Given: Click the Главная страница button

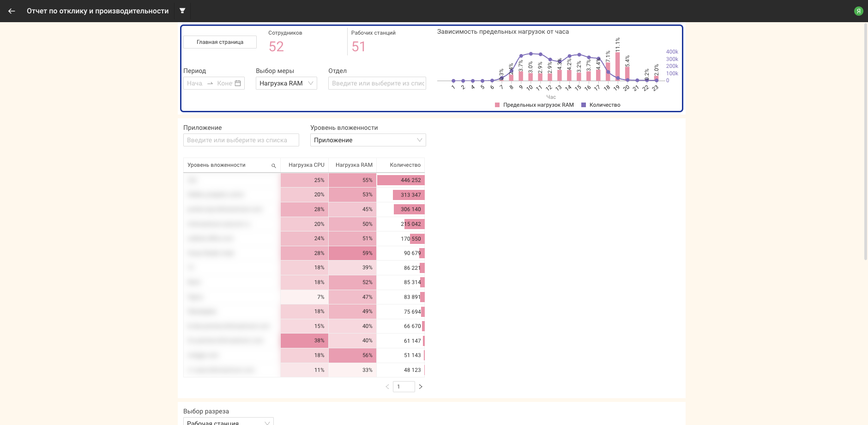Looking at the screenshot, I should (220, 42).
